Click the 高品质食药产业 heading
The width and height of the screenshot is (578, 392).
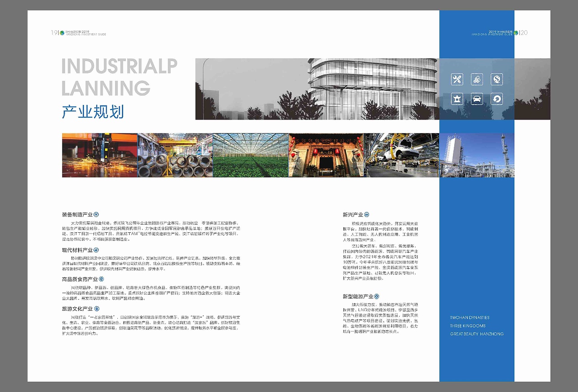pyautogui.click(x=80, y=280)
